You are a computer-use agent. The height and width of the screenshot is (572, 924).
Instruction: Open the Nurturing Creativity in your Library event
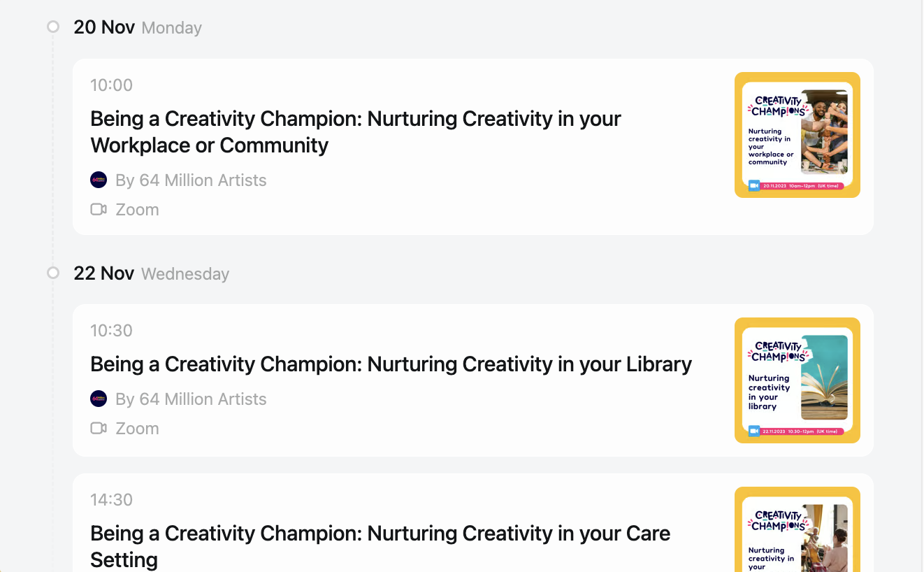coord(391,364)
